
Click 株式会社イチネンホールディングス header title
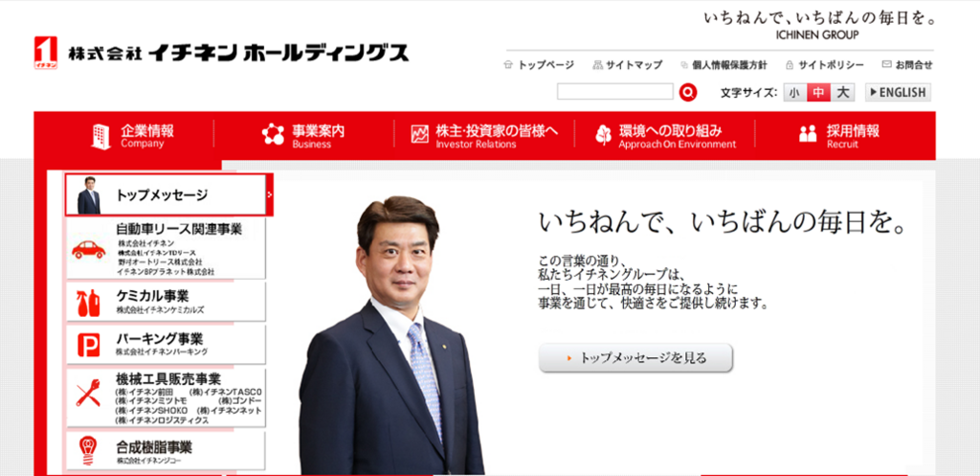pos(238,54)
